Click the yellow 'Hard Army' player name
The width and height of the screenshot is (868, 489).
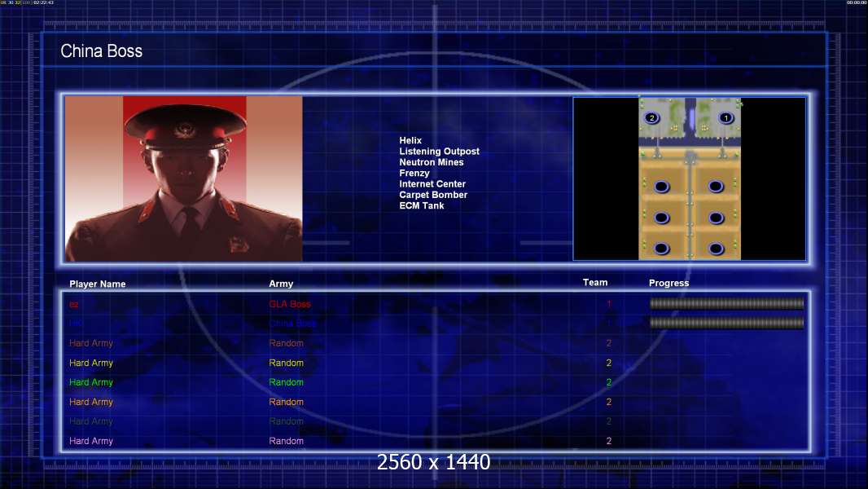[x=90, y=363]
